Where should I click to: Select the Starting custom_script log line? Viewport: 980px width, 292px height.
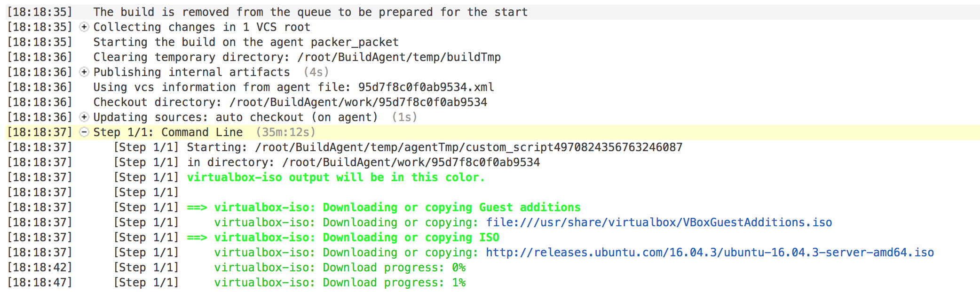(434, 147)
